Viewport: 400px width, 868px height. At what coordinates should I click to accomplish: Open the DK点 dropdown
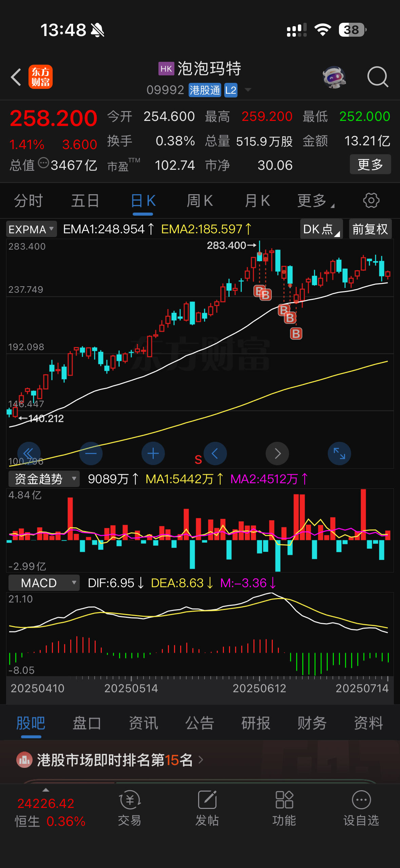321,229
